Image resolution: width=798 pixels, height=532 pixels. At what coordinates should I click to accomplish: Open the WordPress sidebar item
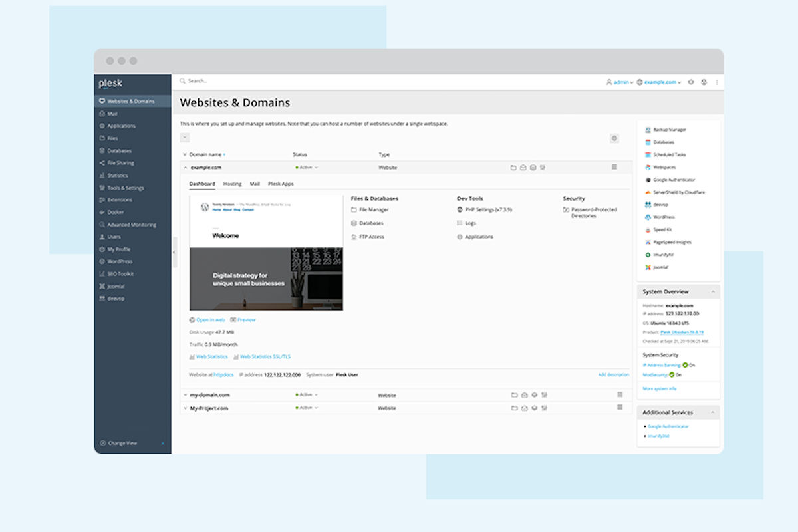tap(120, 261)
